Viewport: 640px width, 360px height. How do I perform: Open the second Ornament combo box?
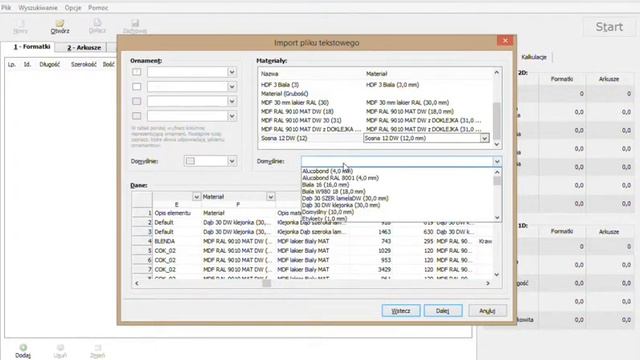[x=232, y=87]
